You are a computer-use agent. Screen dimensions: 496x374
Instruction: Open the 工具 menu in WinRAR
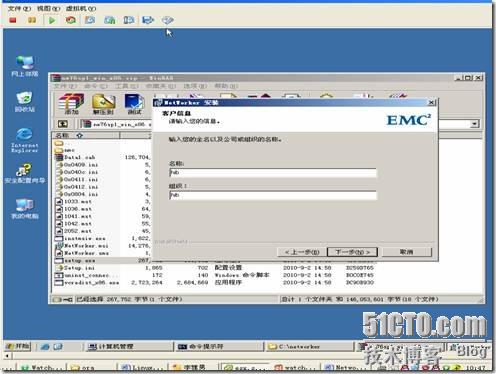point(127,86)
